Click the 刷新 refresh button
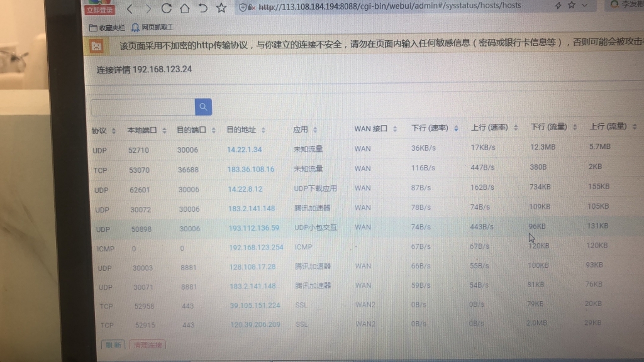The image size is (644, 362). coord(113,345)
